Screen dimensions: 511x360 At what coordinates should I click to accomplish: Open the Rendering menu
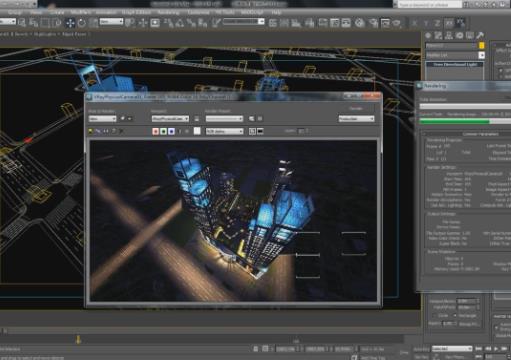tap(169, 12)
